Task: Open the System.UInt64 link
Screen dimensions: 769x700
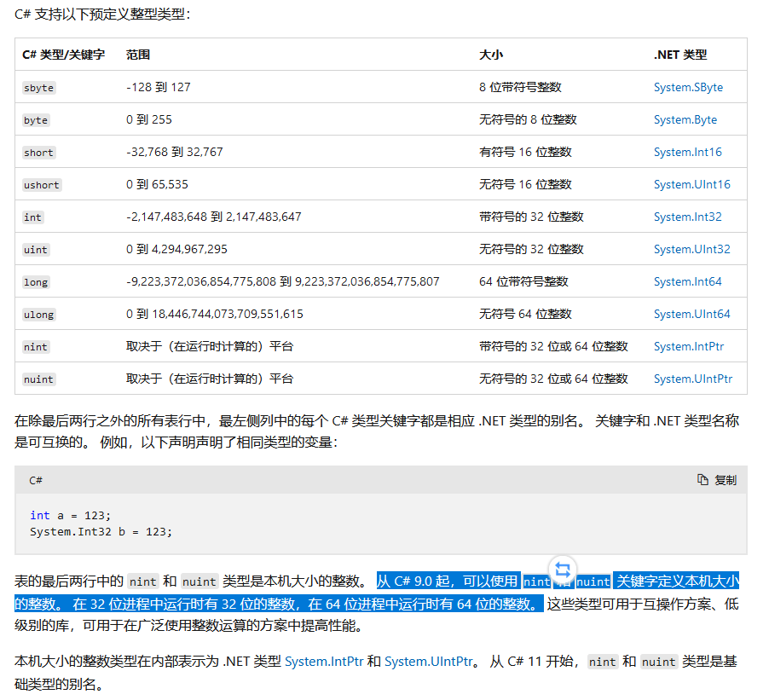Action: coord(692,314)
